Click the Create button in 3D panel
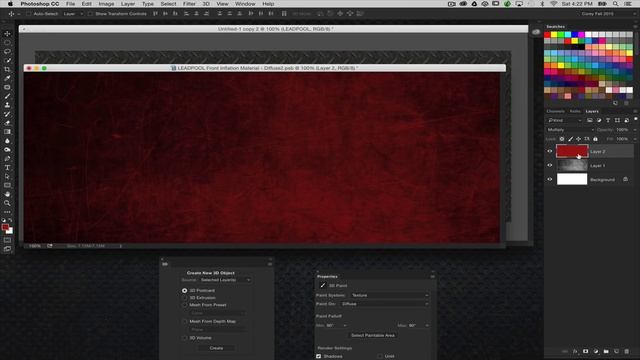640x360 pixels. coord(216,348)
